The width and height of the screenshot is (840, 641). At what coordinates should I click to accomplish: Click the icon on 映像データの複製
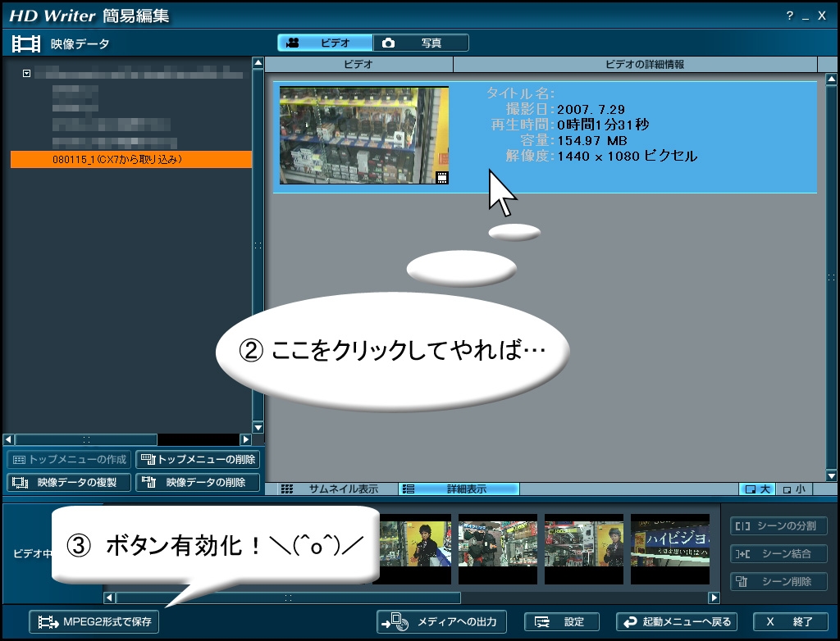tap(21, 483)
